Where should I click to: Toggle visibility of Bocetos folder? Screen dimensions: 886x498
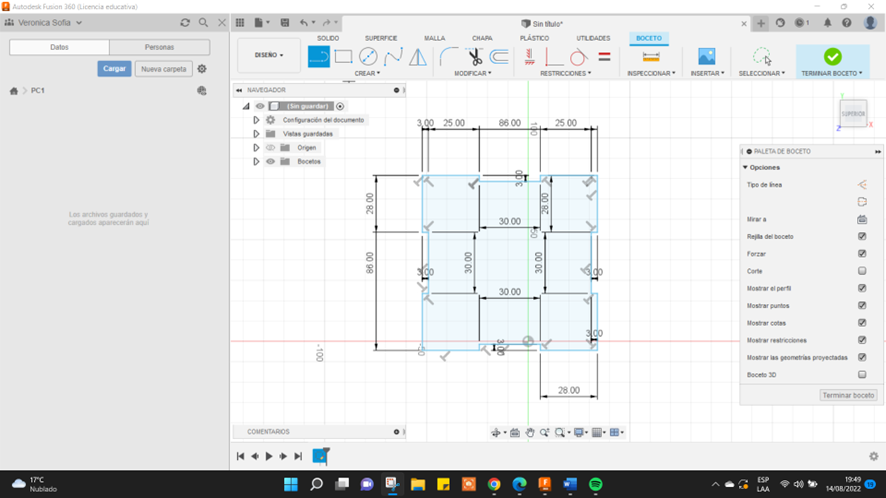pos(271,162)
